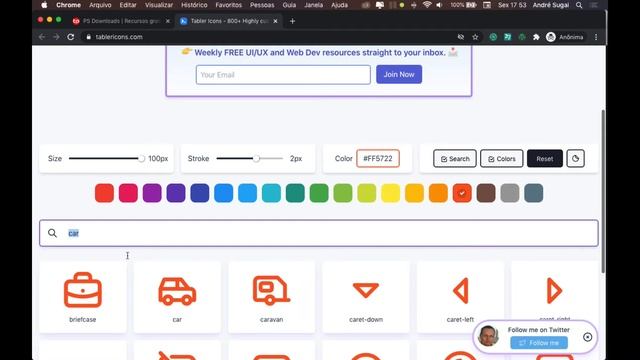Open the Anônima profile button

(x=565, y=37)
